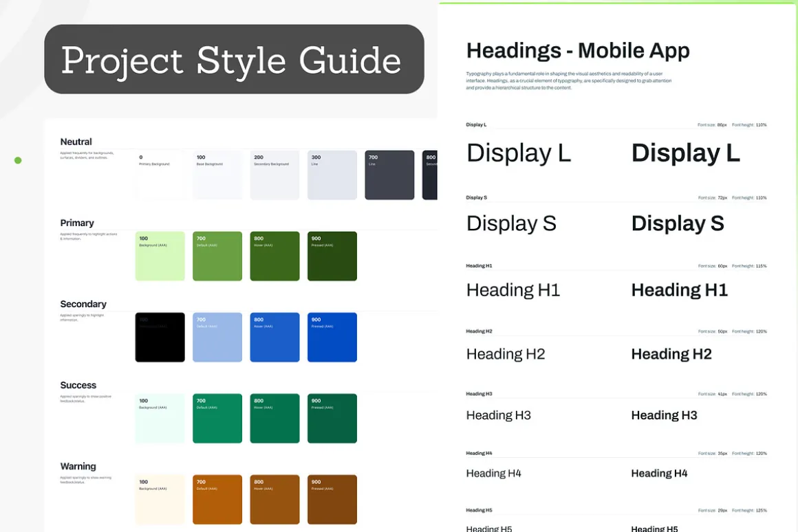Click the "Font height: 115%" label

coord(749,266)
